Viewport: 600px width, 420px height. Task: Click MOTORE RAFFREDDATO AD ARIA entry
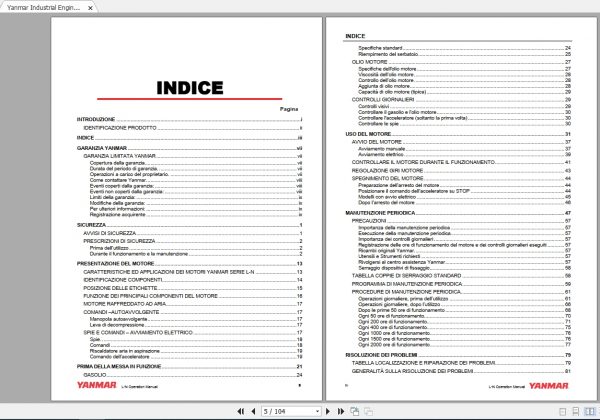pos(125,304)
